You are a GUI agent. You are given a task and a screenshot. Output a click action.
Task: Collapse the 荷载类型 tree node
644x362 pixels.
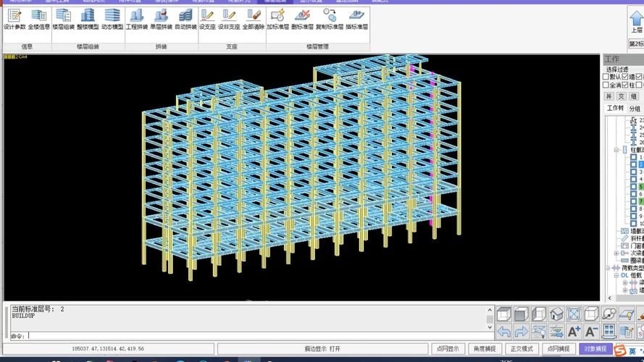click(x=609, y=268)
